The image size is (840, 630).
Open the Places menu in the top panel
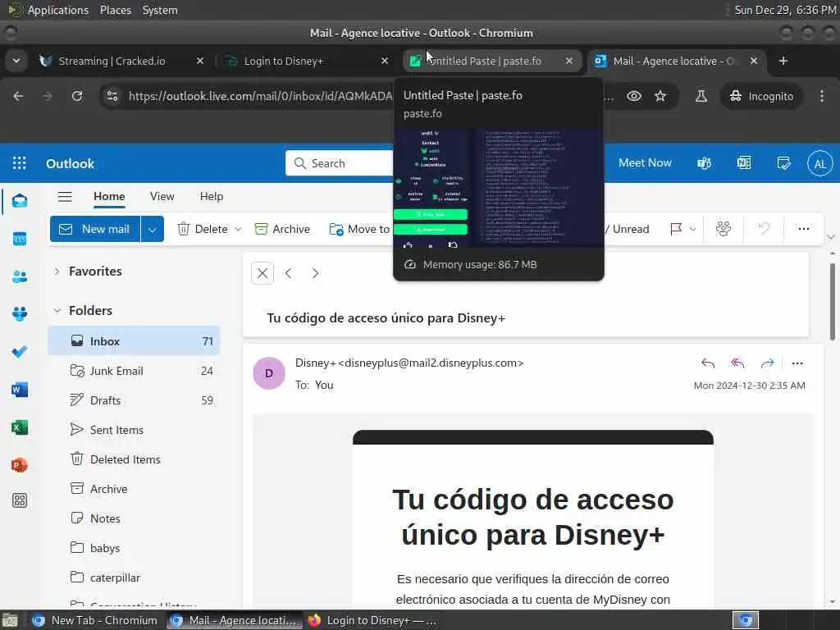[x=115, y=10]
